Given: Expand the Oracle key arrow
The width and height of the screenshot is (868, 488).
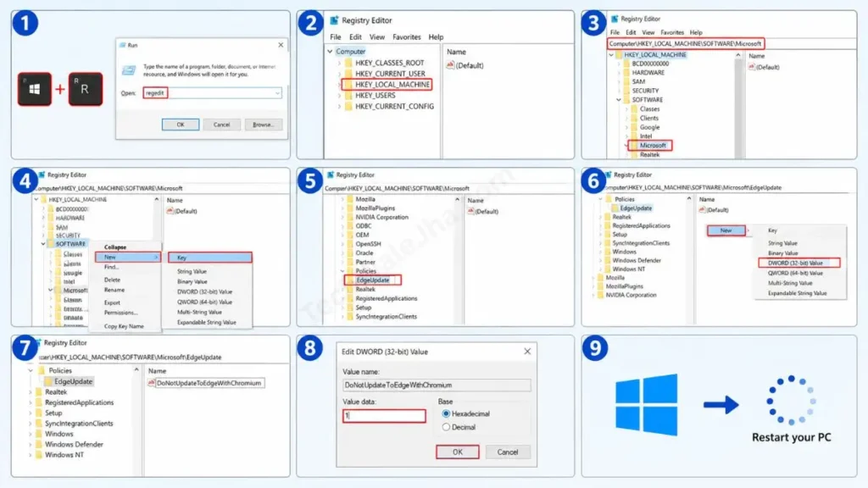Looking at the screenshot, I should click(x=342, y=252).
